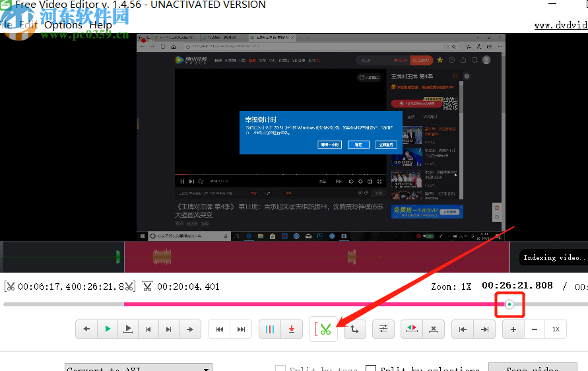Click the Indexing video status label
The width and height of the screenshot is (588, 371).
[554, 257]
